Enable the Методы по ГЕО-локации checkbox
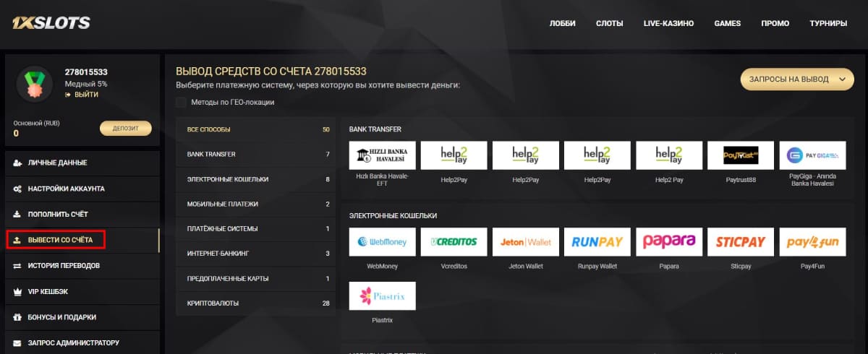This screenshot has width=868, height=354. pos(181,102)
